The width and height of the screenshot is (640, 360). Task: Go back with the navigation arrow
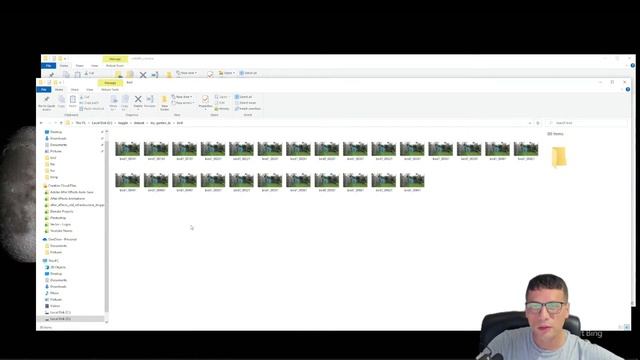[x=41, y=123]
